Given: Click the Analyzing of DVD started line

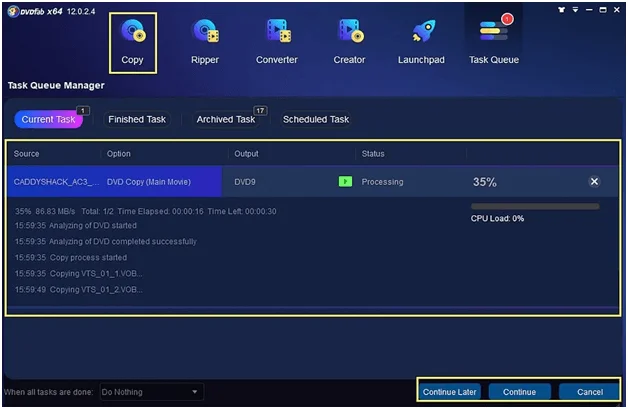Looking at the screenshot, I should point(76,225).
